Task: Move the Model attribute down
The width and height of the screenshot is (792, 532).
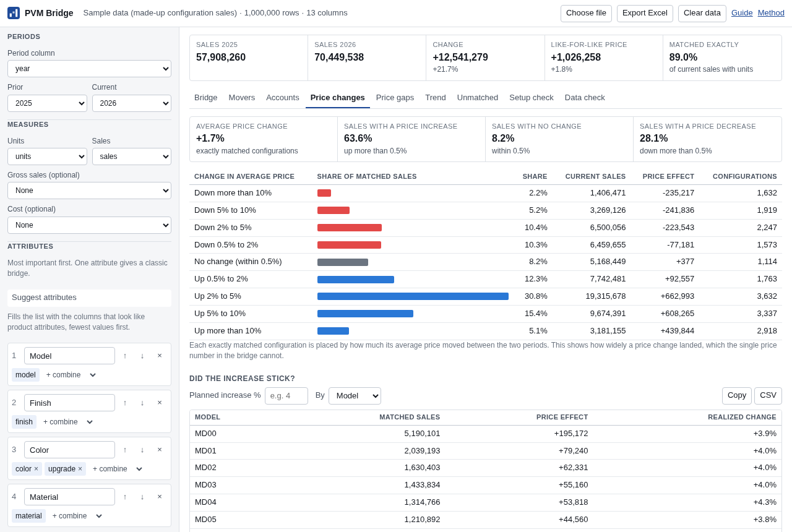Action: click(x=142, y=356)
